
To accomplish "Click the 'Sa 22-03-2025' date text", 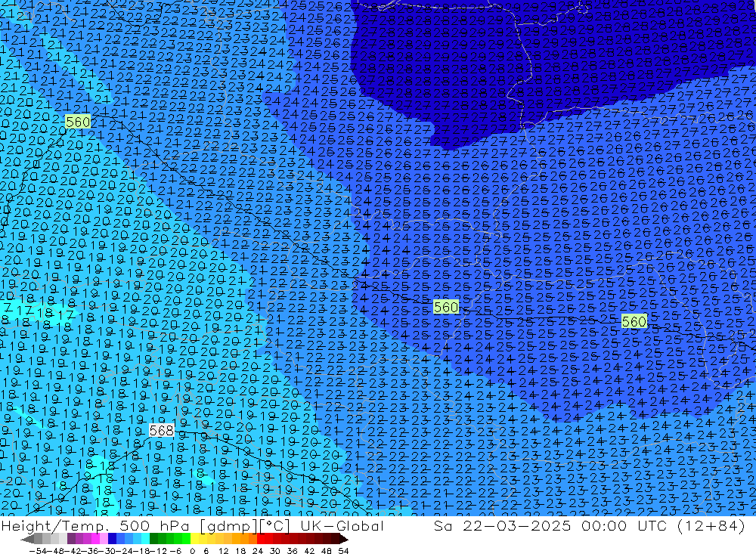I will pos(503,525).
